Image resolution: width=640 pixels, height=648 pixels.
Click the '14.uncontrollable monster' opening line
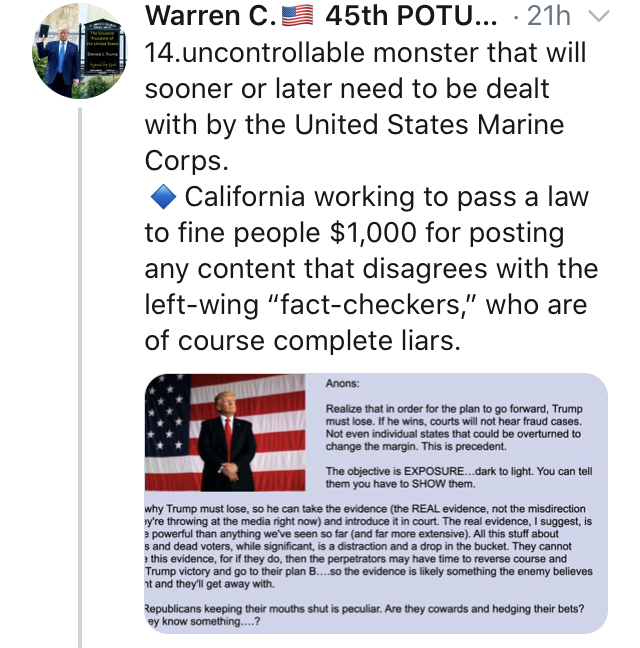tap(365, 53)
